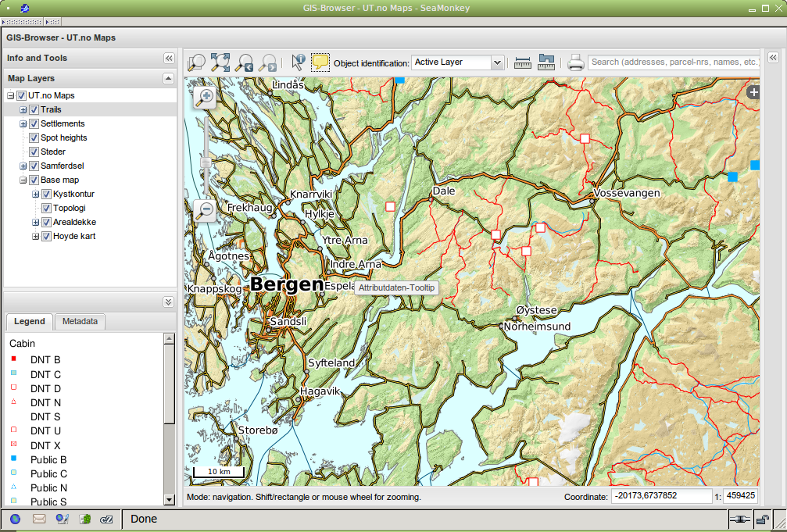Click the map zoom slider handle
Viewport: 787px width, 532px height.
click(x=206, y=162)
